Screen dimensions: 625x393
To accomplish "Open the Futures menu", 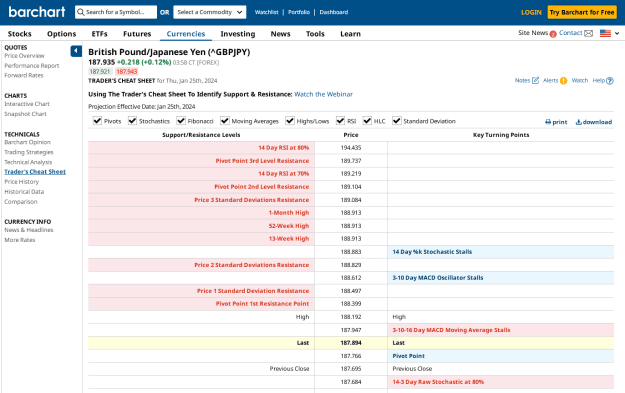I will pos(137,34).
